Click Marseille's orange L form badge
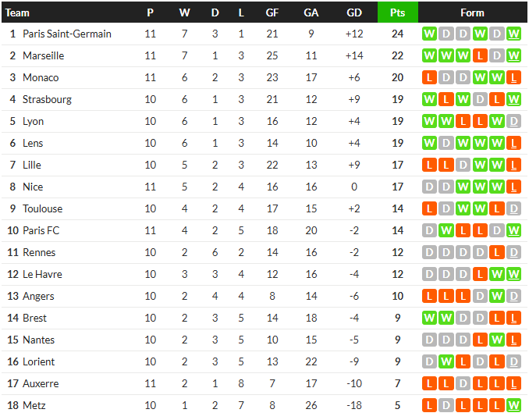The image size is (529, 420). click(480, 55)
